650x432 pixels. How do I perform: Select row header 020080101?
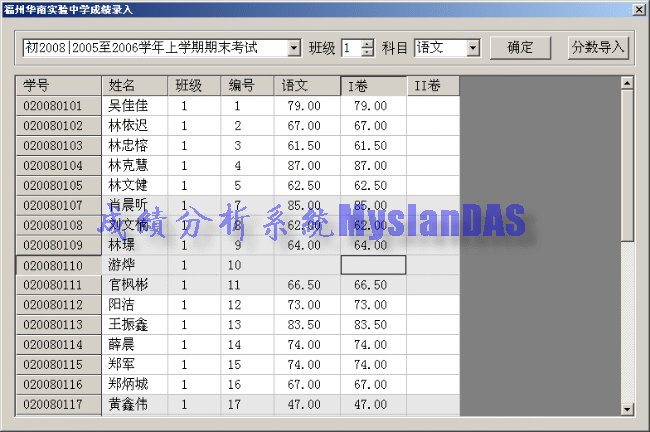click(x=58, y=105)
